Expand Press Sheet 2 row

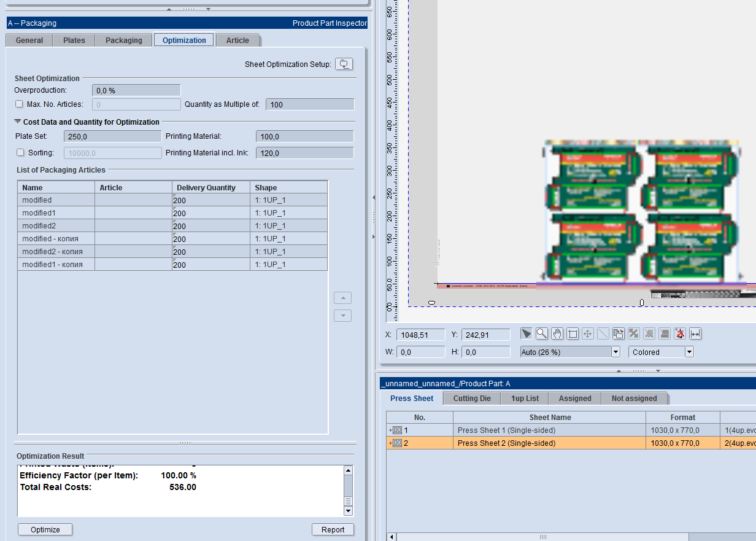click(x=390, y=443)
